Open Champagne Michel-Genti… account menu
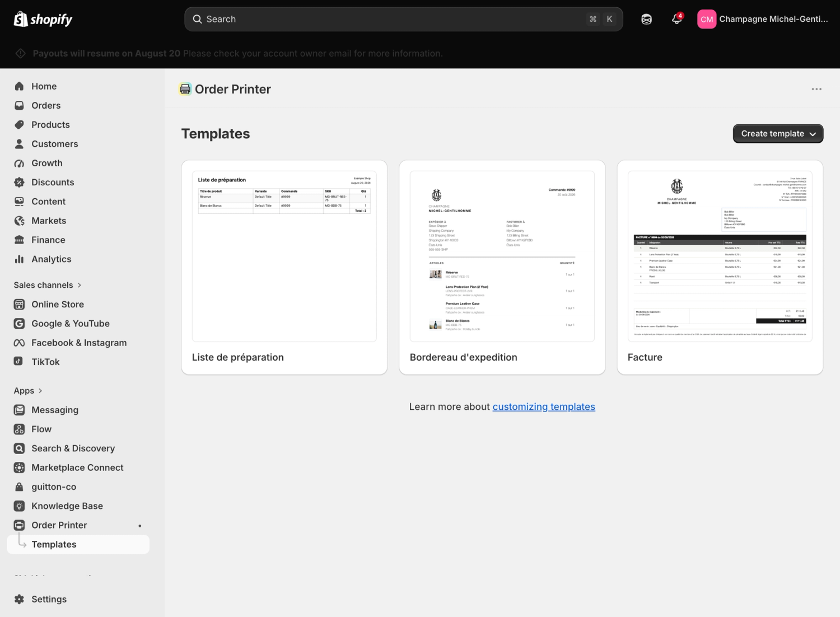This screenshot has height=617, width=840. click(763, 19)
